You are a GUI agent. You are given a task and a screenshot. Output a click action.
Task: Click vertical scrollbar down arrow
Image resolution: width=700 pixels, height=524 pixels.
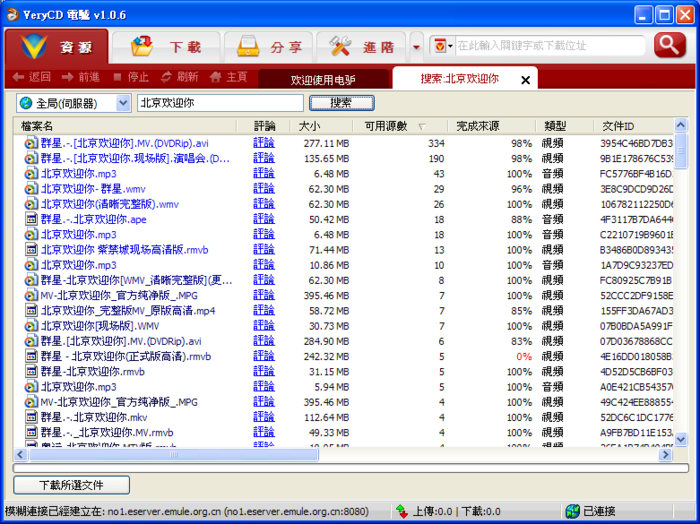pyautogui.click(x=680, y=439)
